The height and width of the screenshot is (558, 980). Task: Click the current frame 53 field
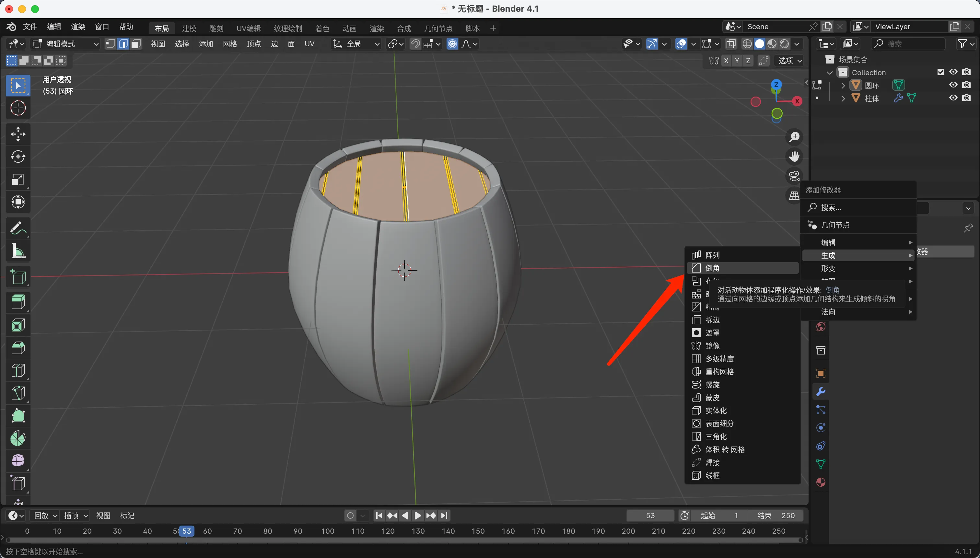pyautogui.click(x=650, y=516)
